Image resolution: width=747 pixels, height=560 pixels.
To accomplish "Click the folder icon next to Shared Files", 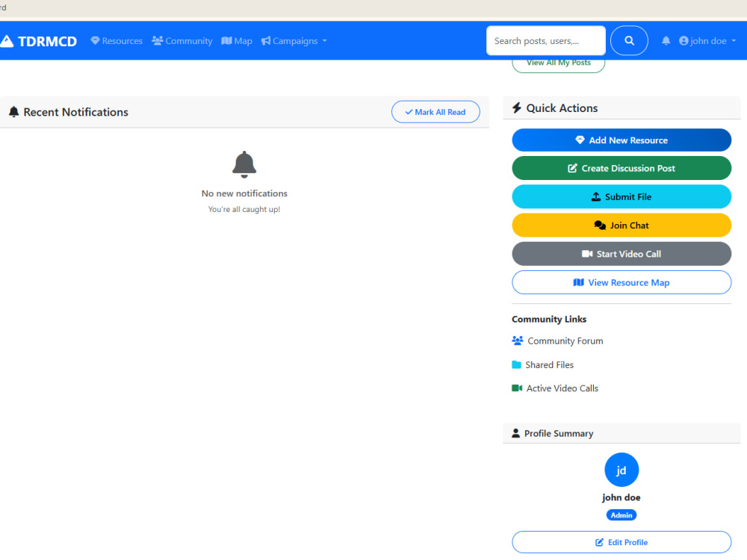I will [x=516, y=365].
